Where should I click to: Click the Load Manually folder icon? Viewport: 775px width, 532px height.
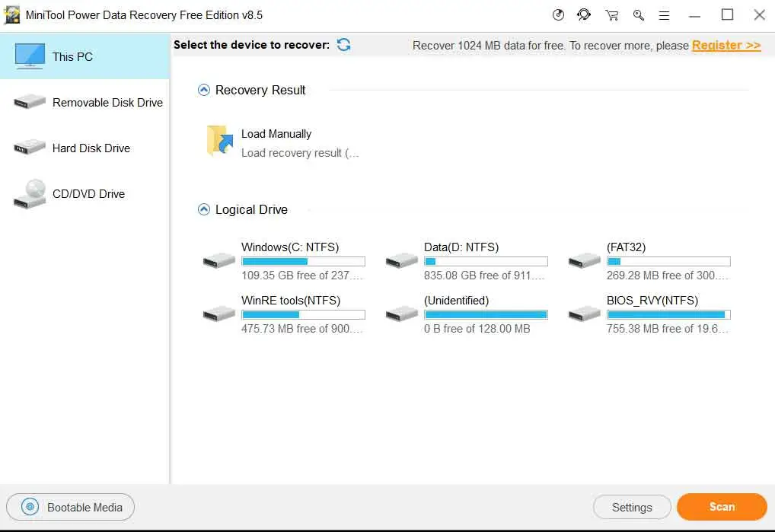pos(220,141)
